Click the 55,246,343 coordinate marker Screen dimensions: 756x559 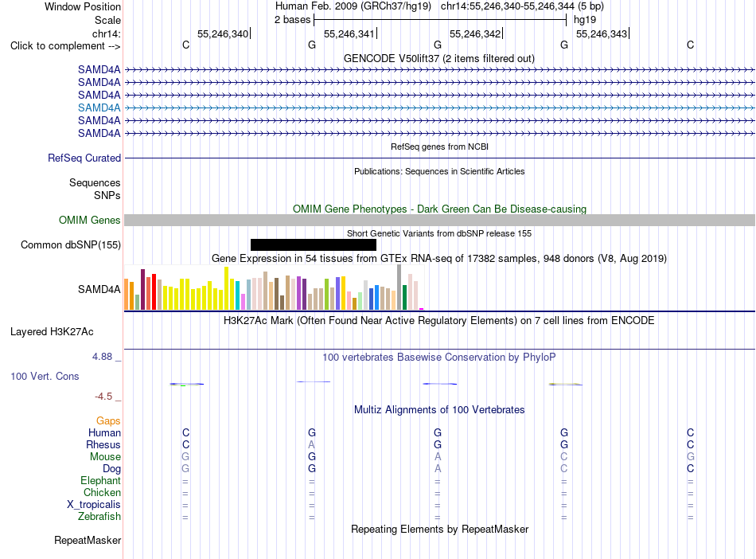click(602, 33)
